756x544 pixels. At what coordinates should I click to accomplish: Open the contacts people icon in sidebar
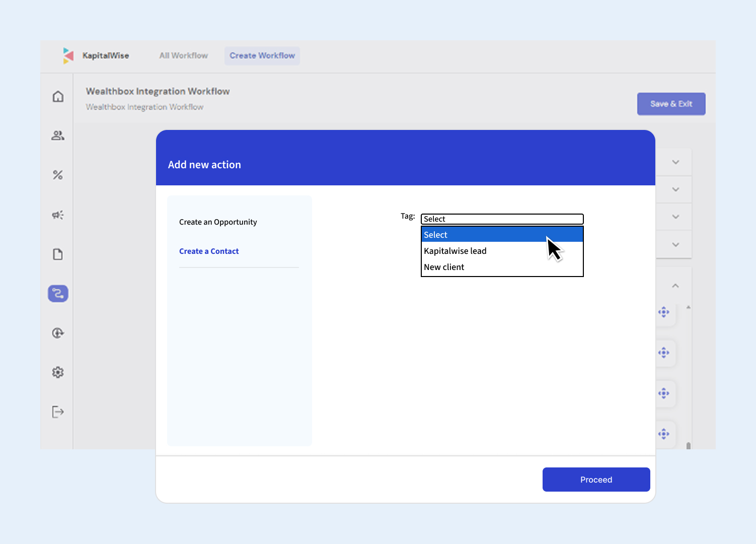tap(58, 135)
